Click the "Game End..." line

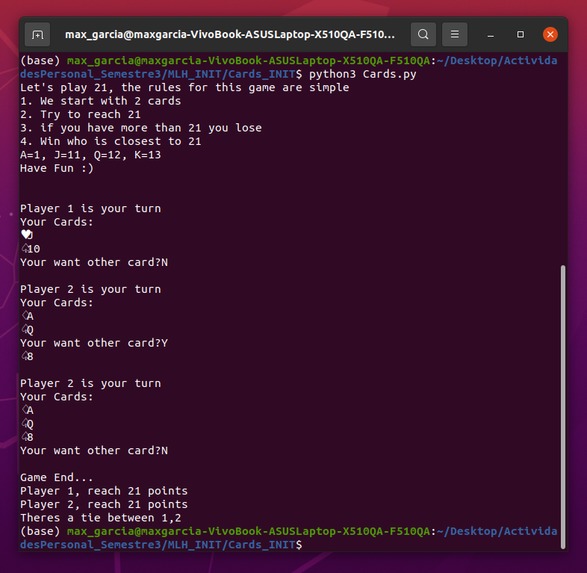coord(57,478)
